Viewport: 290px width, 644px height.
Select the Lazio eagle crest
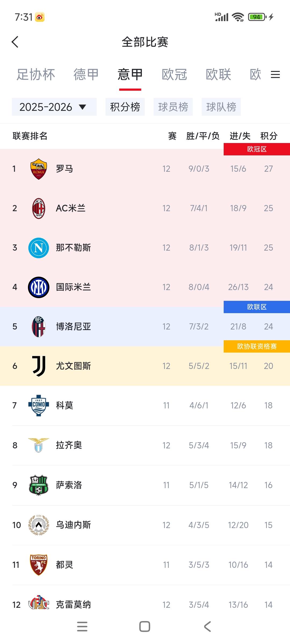click(38, 445)
